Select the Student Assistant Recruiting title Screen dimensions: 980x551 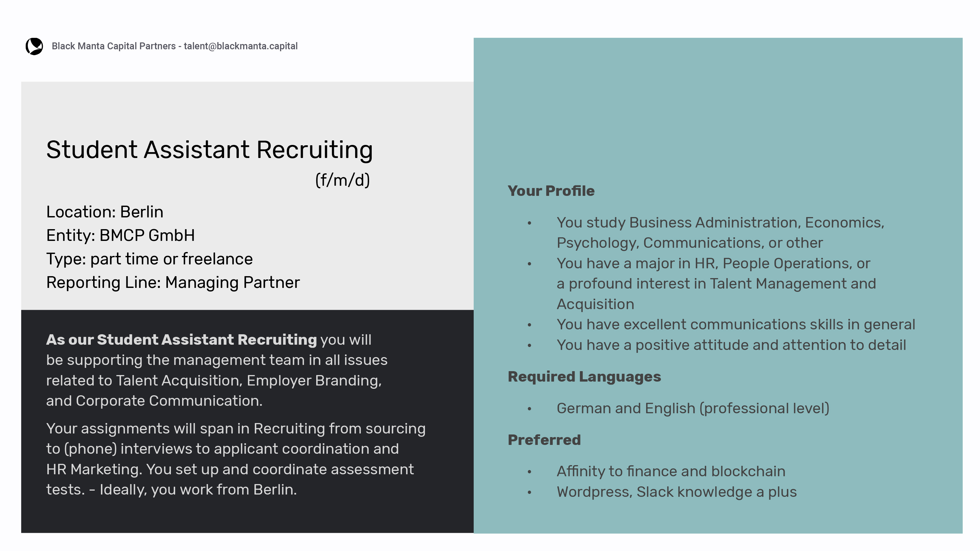click(209, 150)
